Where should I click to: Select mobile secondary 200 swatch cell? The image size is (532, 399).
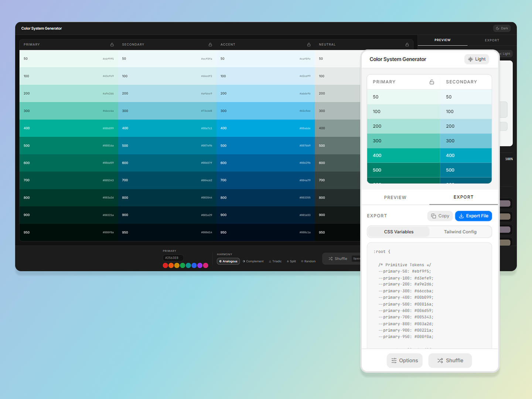466,126
